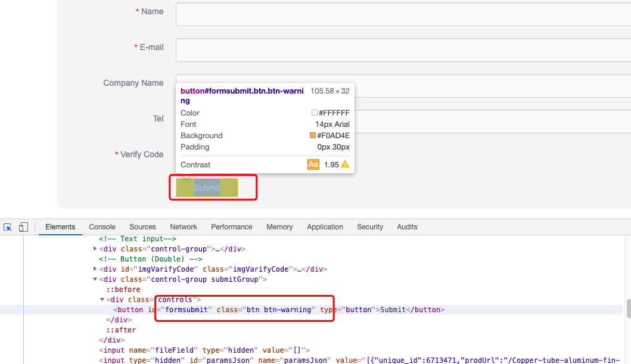Open the Sources tab
The width and height of the screenshot is (631, 364).
[142, 227]
